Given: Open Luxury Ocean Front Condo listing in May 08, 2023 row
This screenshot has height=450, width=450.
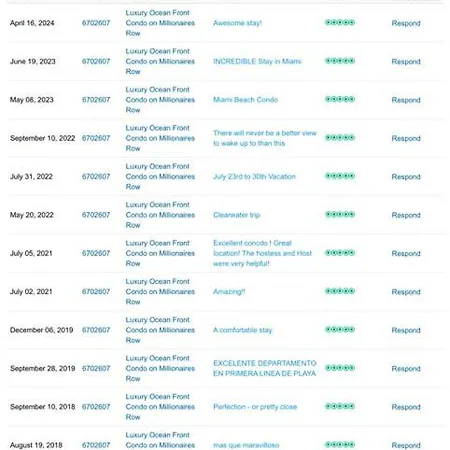Looking at the screenshot, I should (x=160, y=100).
